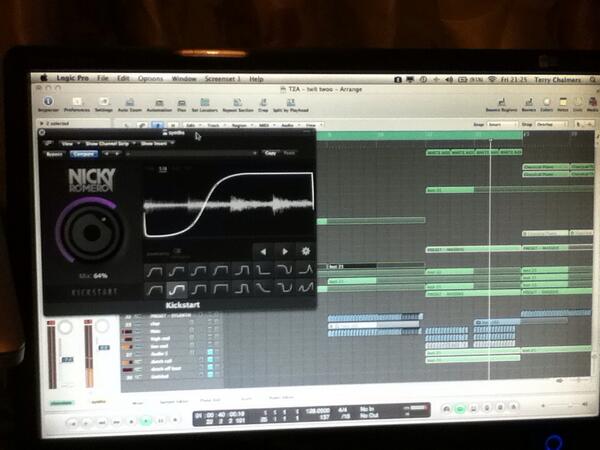600x450 pixels.
Task: Click next preset arrow in plugin header
Action: [x=117, y=154]
